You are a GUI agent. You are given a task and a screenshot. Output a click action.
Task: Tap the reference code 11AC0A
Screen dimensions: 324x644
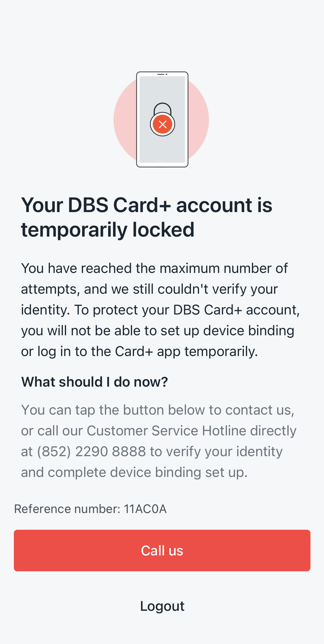tap(145, 509)
